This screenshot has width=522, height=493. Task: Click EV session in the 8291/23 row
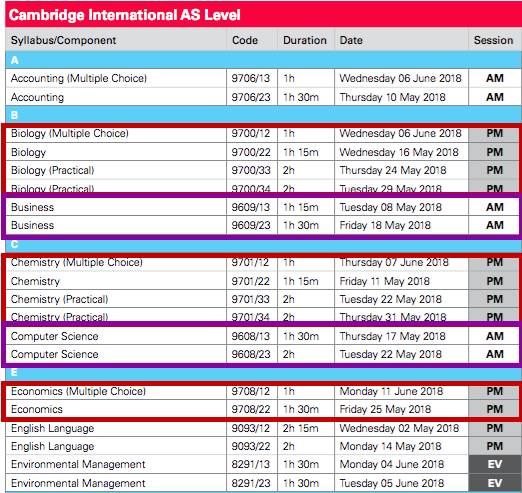pos(495,483)
